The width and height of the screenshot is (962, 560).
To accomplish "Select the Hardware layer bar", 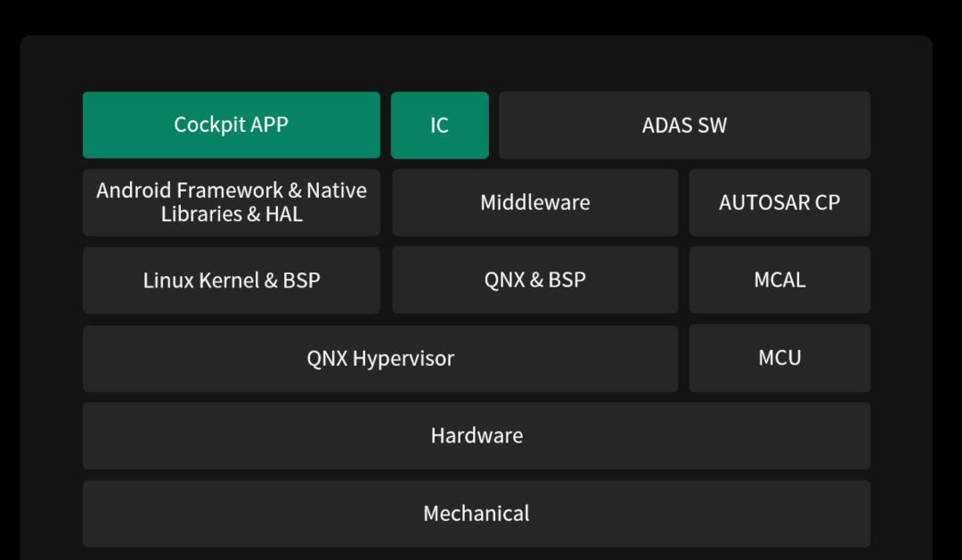I will click(x=477, y=435).
